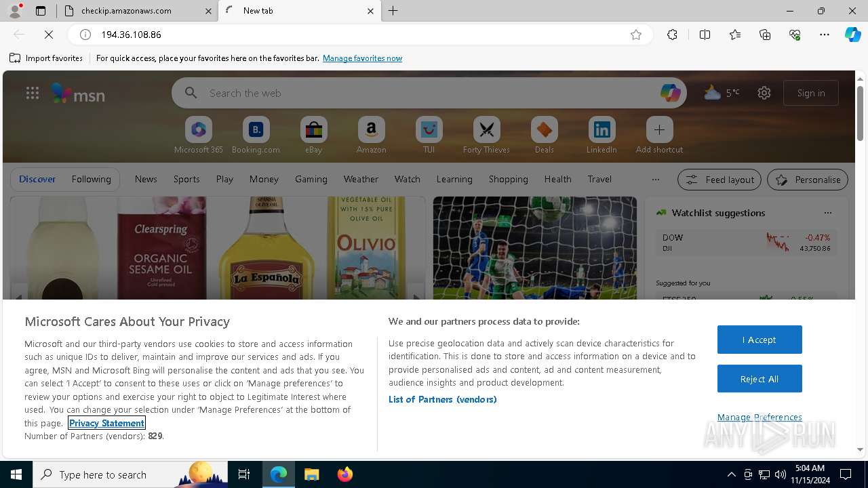Open the Sports category
Viewport: 868px width, 488px height.
[x=186, y=179]
